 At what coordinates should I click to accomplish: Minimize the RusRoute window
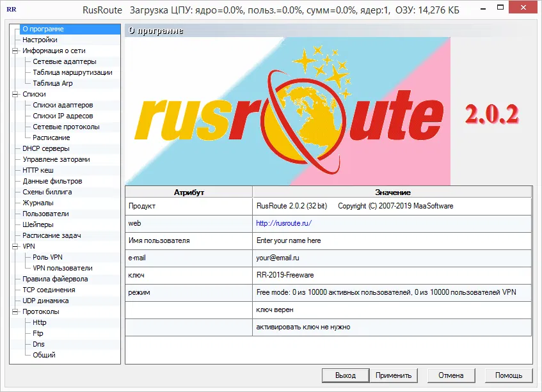point(484,8)
